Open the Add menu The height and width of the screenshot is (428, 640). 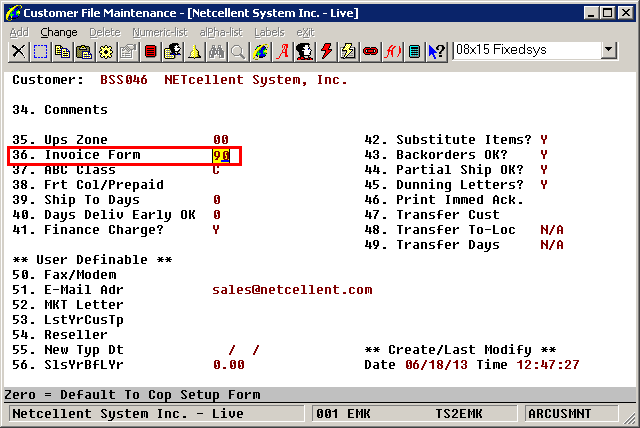click(x=19, y=32)
